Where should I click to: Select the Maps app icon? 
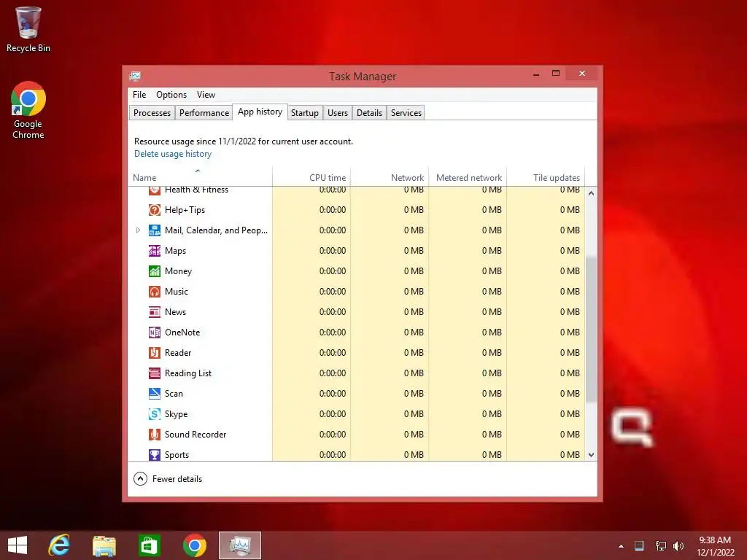point(155,251)
